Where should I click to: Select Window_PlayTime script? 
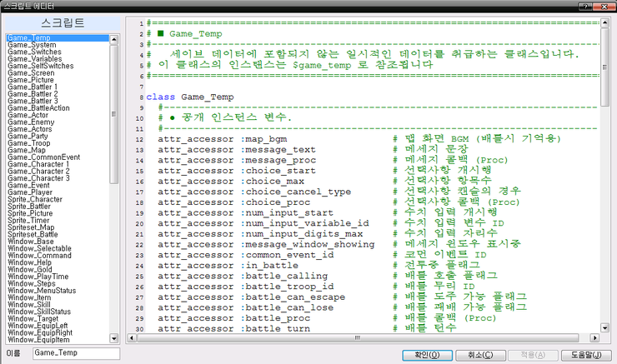click(58, 277)
